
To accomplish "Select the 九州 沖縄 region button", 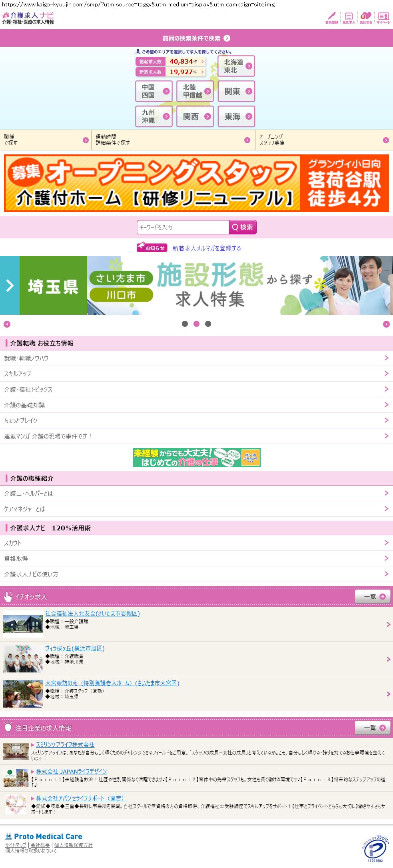I will [x=154, y=116].
